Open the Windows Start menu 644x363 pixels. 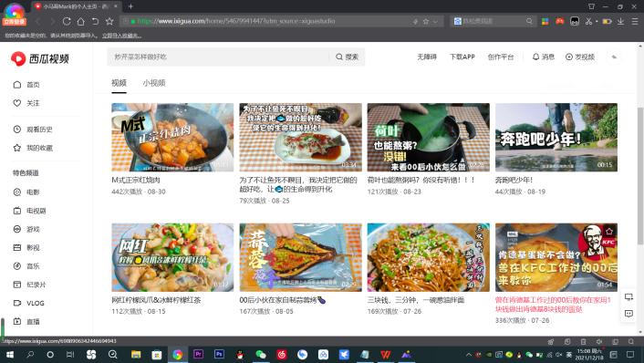click(x=9, y=355)
